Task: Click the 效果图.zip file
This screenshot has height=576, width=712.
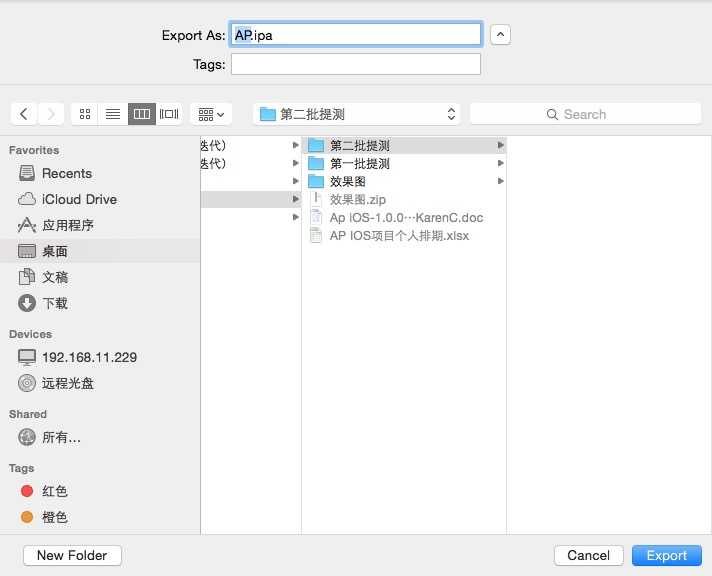Action: click(x=404, y=199)
